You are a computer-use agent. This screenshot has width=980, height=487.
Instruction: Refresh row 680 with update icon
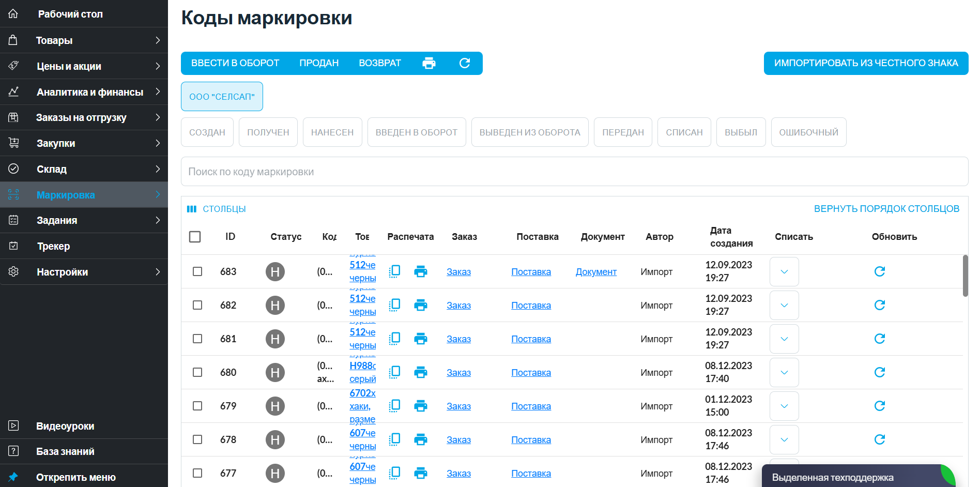point(880,372)
